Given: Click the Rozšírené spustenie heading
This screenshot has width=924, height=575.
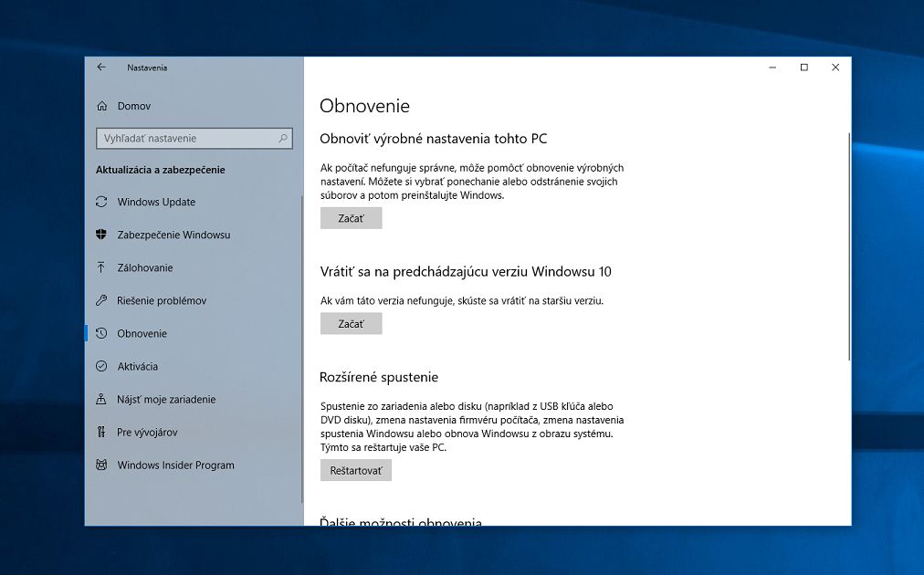Looking at the screenshot, I should [x=379, y=377].
